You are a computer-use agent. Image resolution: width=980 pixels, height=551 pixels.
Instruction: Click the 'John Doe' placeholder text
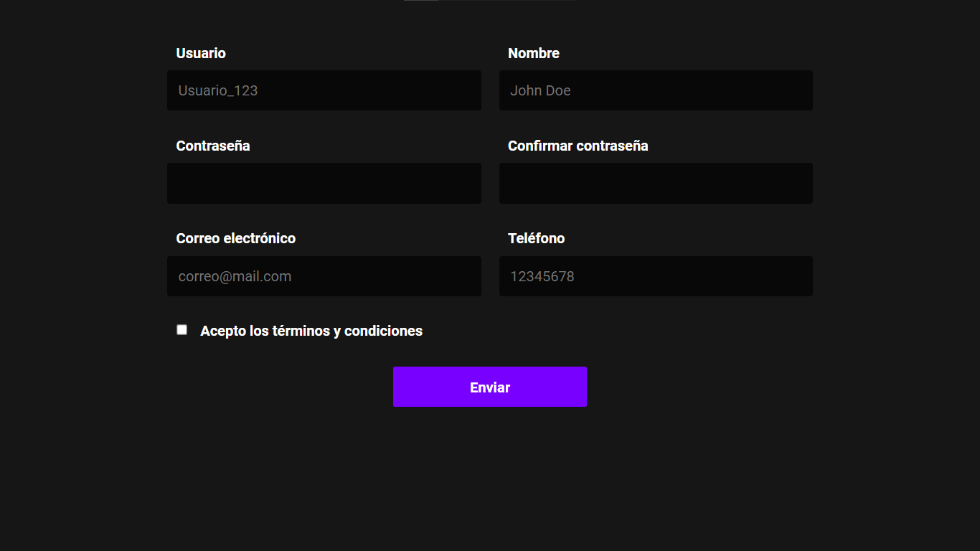540,90
